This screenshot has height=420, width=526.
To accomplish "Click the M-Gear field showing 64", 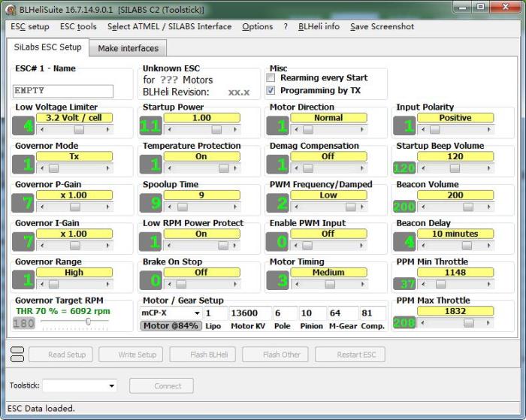I will click(343, 313).
